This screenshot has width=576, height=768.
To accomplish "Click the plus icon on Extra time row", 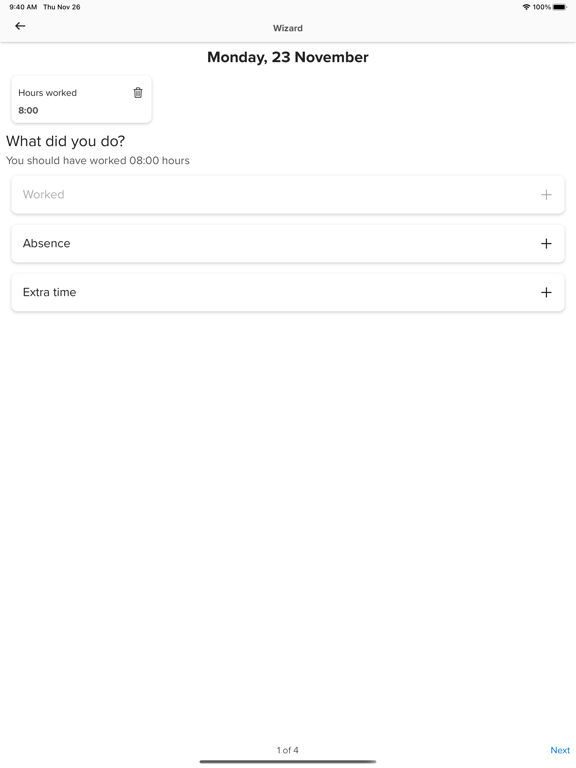I will [x=546, y=292].
